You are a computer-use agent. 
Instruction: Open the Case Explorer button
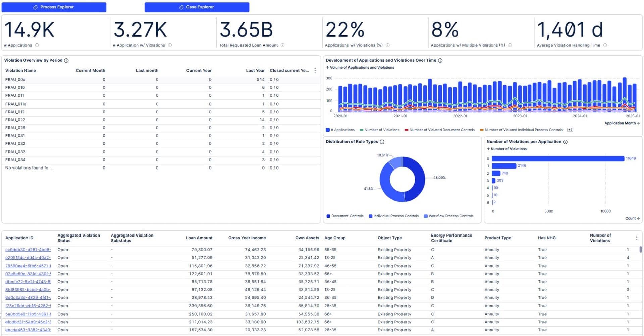(197, 7)
